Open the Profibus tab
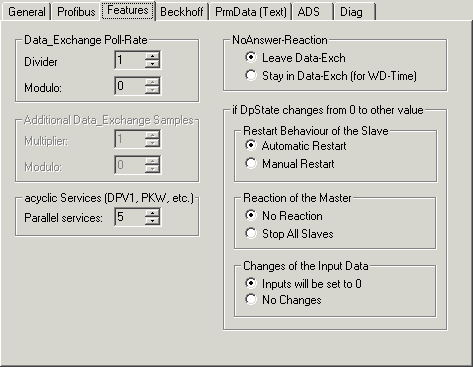The width and height of the screenshot is (473, 367). 76,12
